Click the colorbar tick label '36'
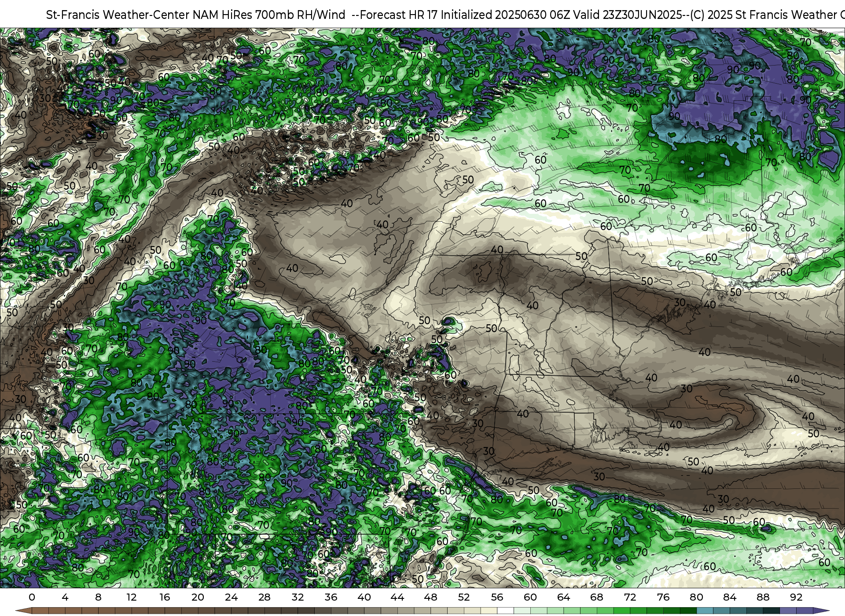 coord(331,597)
